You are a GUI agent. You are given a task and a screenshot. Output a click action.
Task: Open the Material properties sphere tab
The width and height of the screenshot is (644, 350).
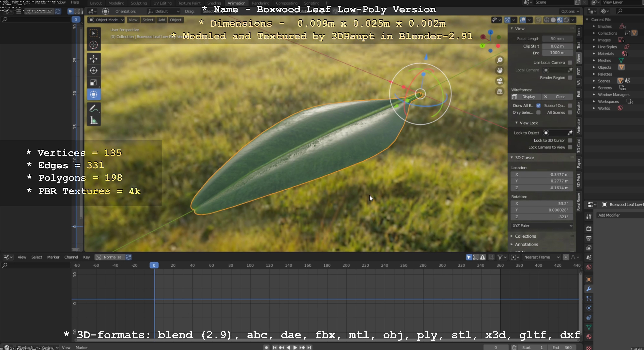pyautogui.click(x=589, y=337)
